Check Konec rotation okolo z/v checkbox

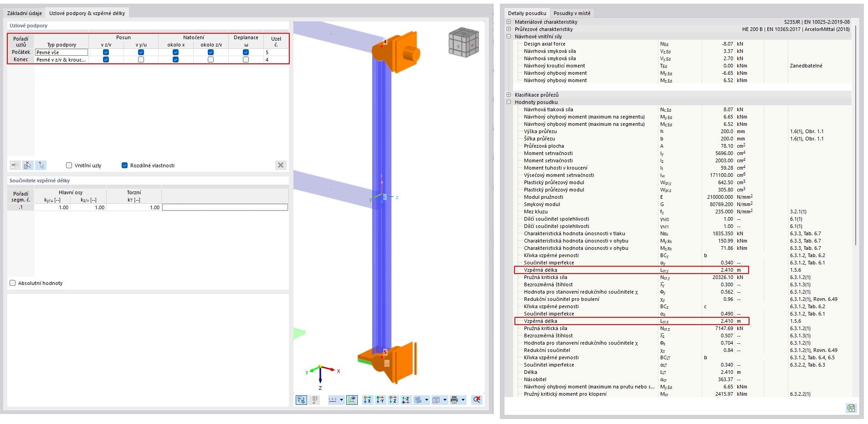coord(211,60)
